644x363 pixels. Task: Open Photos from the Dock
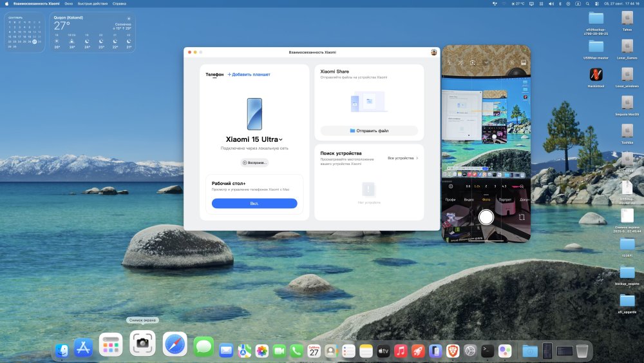tap(261, 351)
